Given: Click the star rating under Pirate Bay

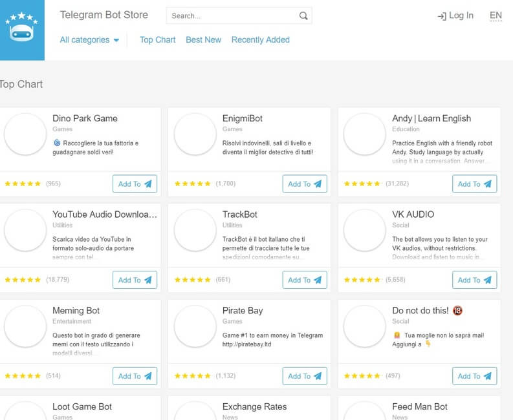Looking at the screenshot, I should coord(192,376).
